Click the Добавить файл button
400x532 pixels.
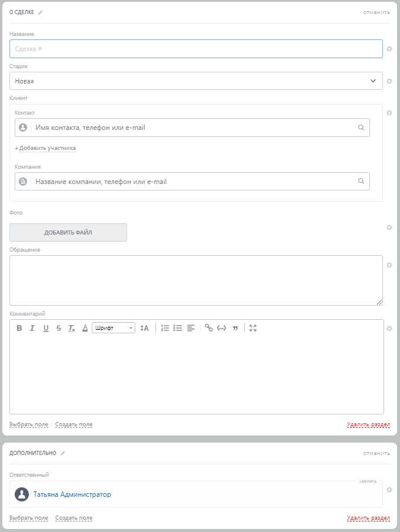click(68, 233)
